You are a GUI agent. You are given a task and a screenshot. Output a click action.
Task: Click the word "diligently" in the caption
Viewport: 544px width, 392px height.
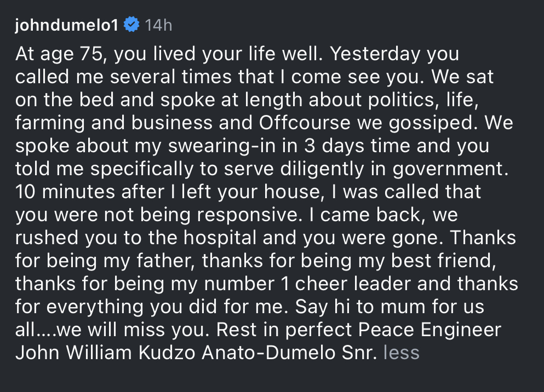tap(322, 169)
